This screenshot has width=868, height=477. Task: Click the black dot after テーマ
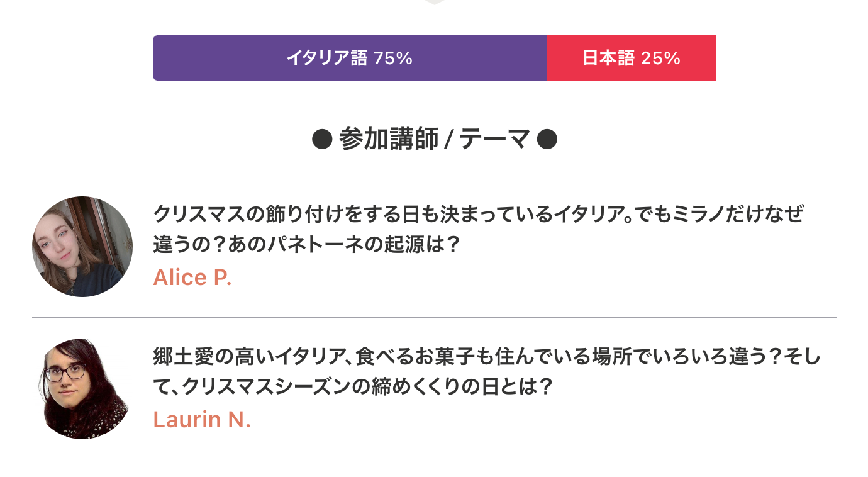tap(547, 140)
